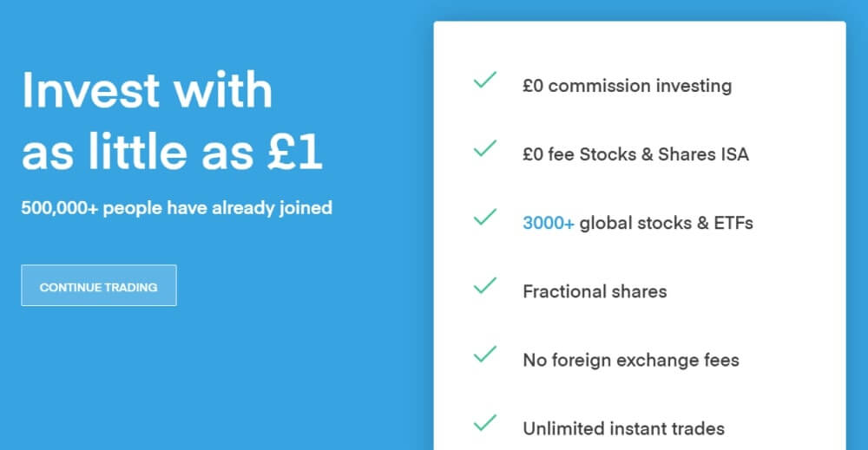Click the '500,000+' figure in the subheading
Screen dimensions: 868x450
(x=60, y=208)
